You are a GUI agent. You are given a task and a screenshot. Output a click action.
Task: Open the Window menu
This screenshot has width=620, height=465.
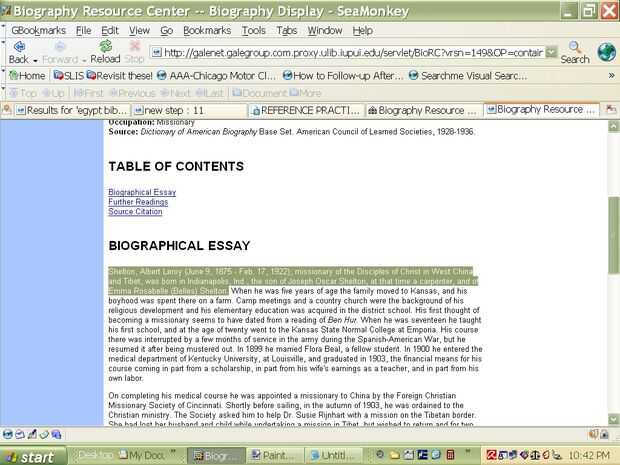325,30
